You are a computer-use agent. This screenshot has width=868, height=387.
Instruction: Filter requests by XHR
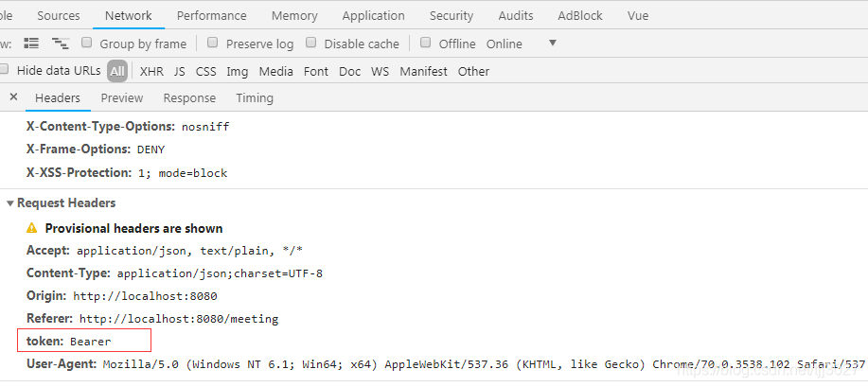[151, 71]
